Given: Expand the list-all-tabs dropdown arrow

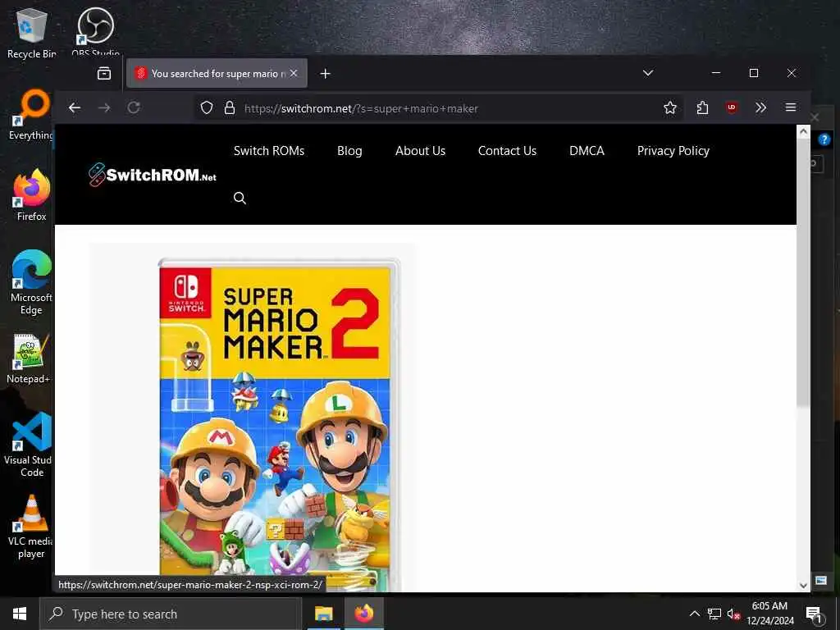Looking at the screenshot, I should 648,73.
